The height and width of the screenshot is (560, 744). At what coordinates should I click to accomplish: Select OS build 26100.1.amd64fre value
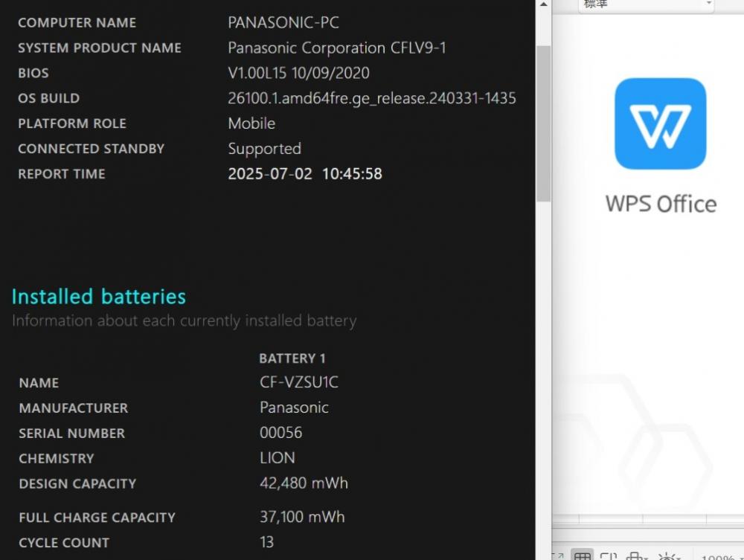click(x=371, y=98)
